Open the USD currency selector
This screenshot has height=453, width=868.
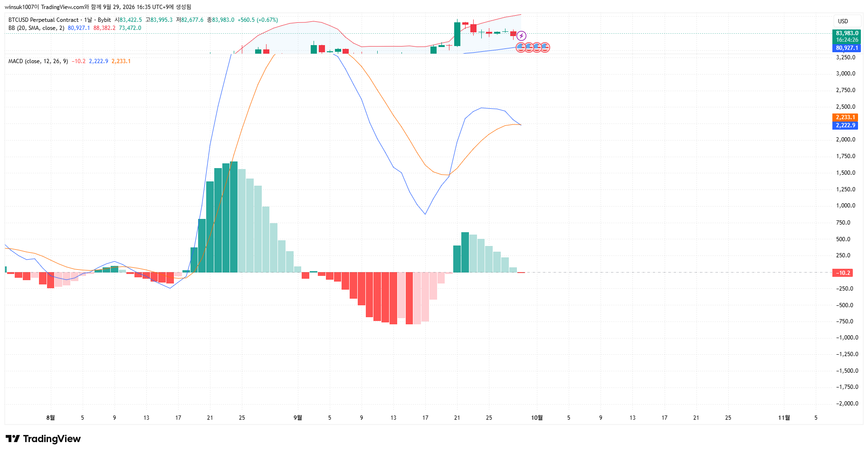(848, 21)
